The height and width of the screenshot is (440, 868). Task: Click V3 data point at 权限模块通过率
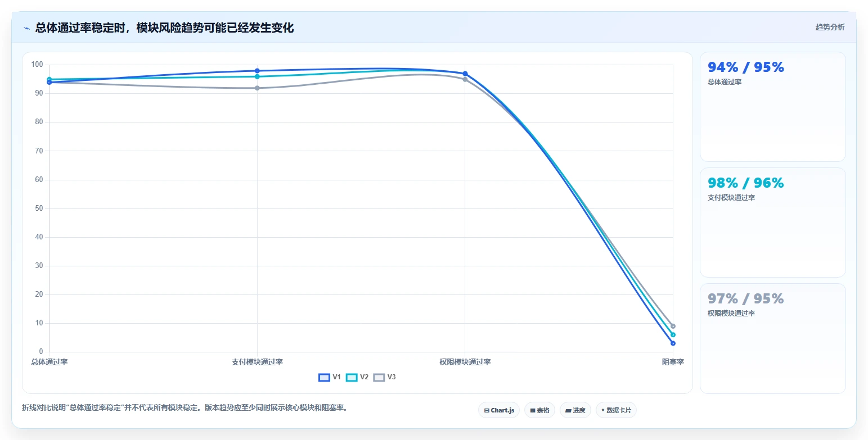[465, 79]
